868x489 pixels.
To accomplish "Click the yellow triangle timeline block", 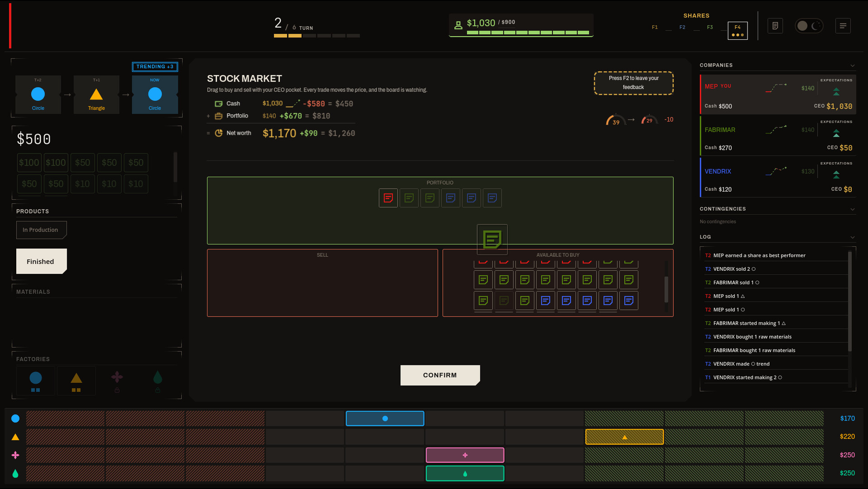I will (624, 437).
